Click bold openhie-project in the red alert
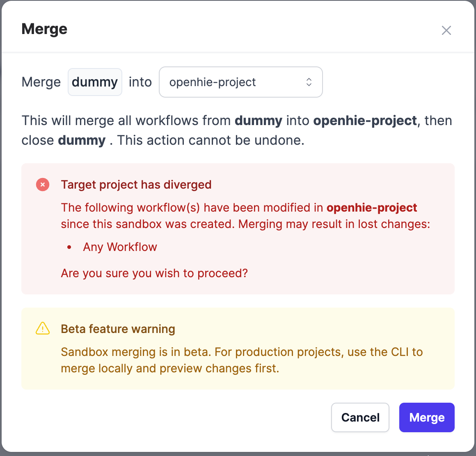The image size is (476, 456). point(371,207)
